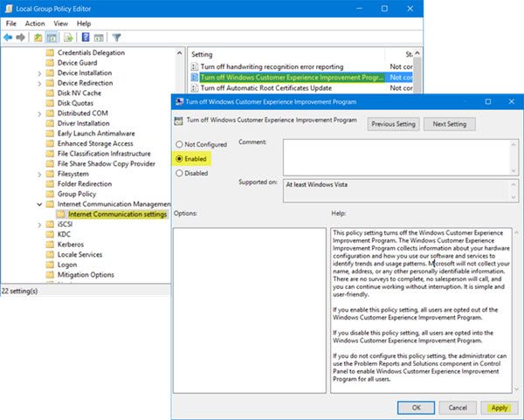Viewport: 524px width, 420px height.
Task: Maximize the policy setting dialog window
Action: click(x=488, y=101)
